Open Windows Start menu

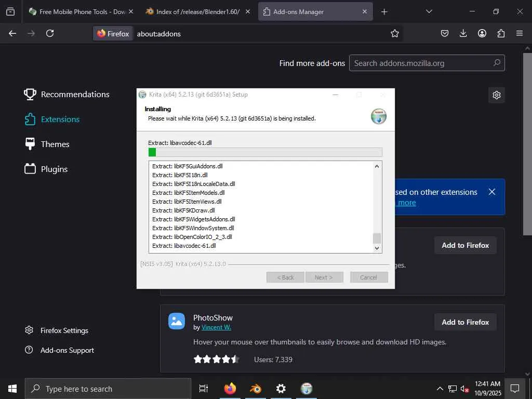[12, 389]
